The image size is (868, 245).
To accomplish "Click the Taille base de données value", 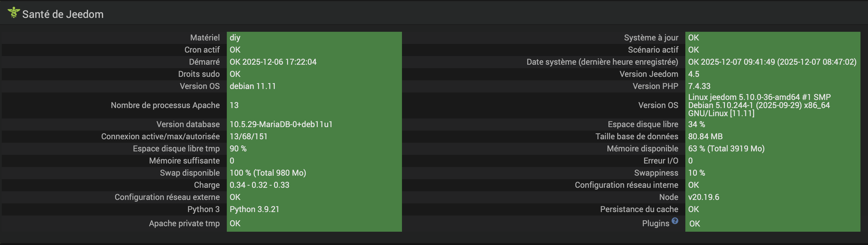I will 705,137.
